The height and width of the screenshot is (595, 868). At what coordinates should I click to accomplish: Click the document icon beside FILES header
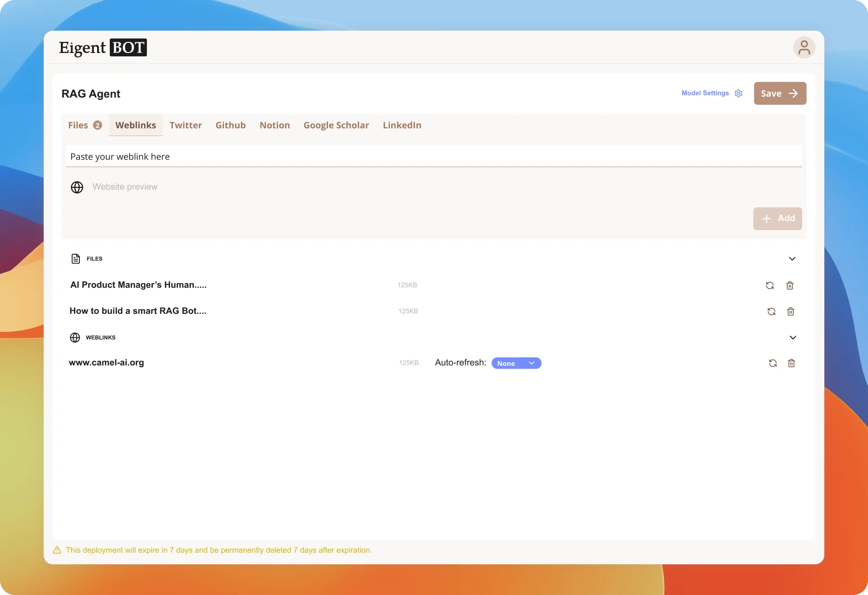click(76, 258)
